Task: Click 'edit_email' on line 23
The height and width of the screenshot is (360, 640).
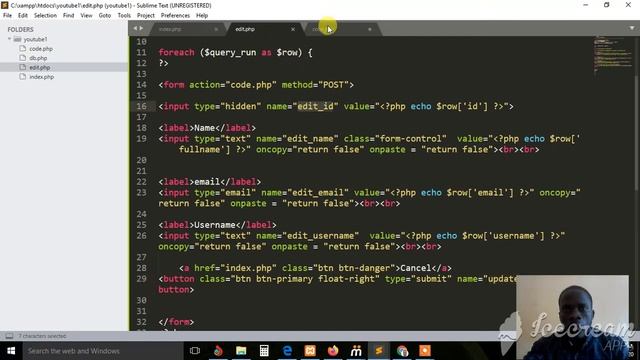Action: [318, 193]
